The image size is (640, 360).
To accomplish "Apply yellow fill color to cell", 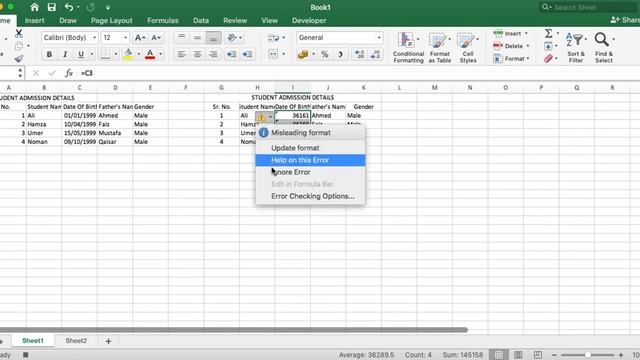I will (x=128, y=54).
